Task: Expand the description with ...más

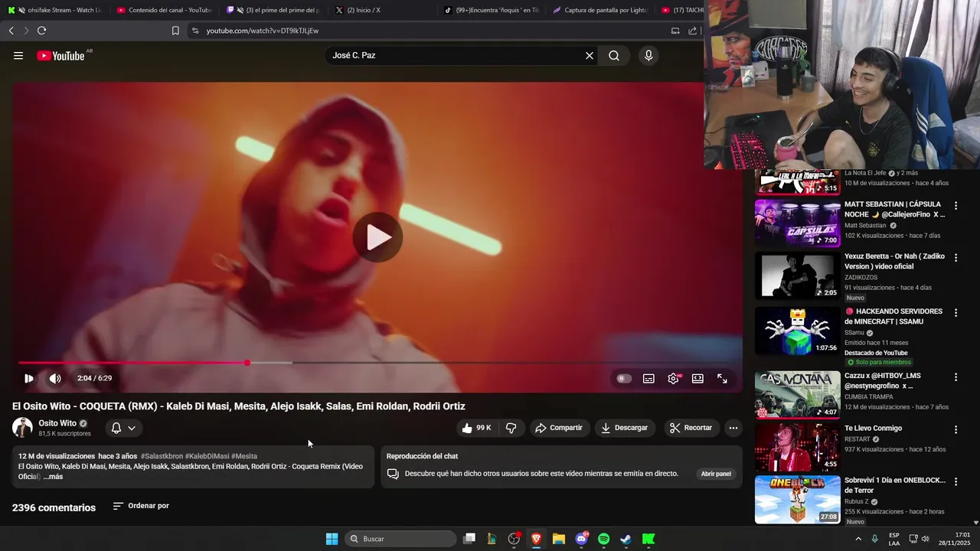Action: click(53, 477)
